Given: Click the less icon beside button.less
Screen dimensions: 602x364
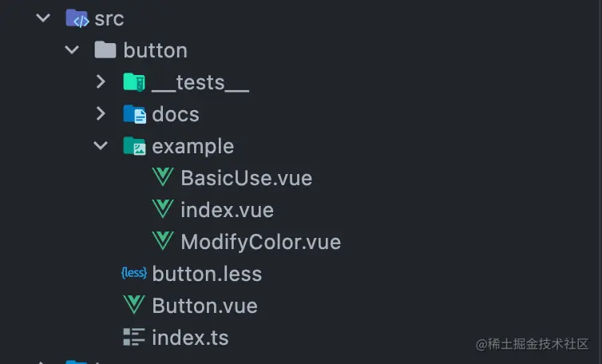Looking at the screenshot, I should click(x=134, y=273).
